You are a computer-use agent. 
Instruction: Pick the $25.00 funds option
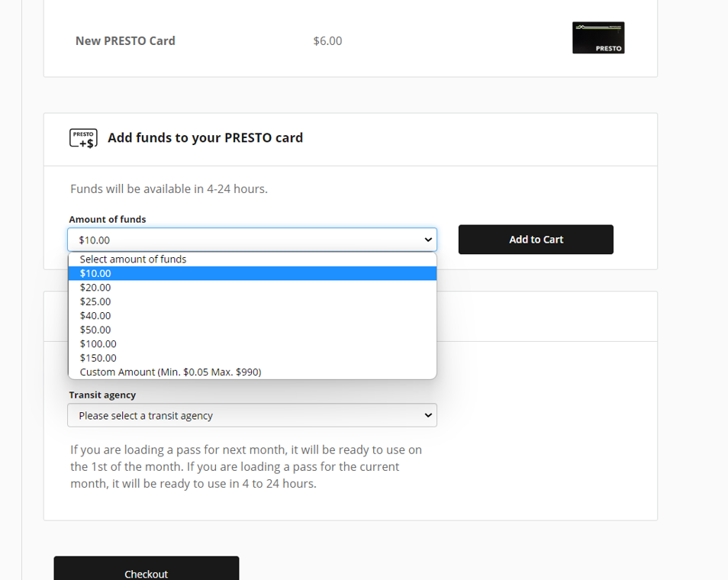point(252,301)
